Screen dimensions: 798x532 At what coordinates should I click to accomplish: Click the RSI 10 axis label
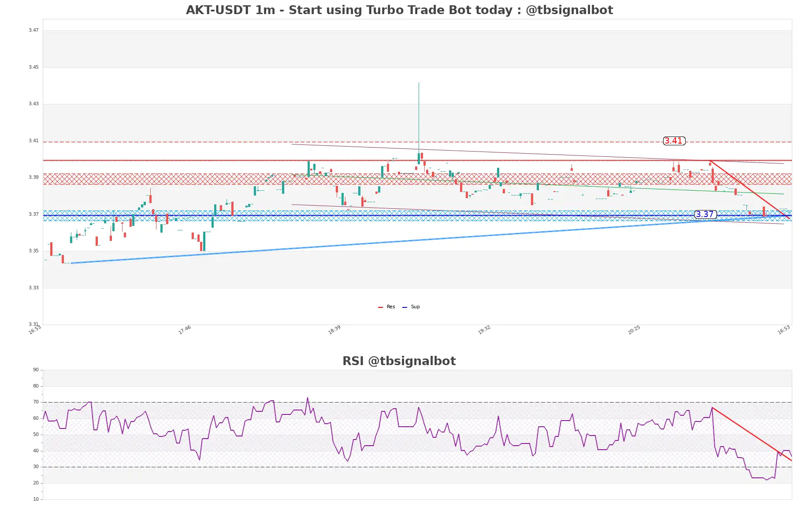pyautogui.click(x=36, y=499)
